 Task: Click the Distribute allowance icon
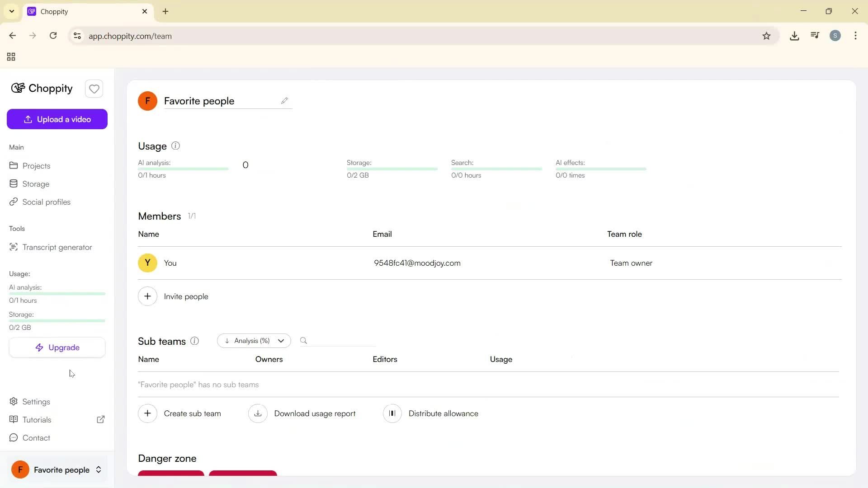pos(392,413)
